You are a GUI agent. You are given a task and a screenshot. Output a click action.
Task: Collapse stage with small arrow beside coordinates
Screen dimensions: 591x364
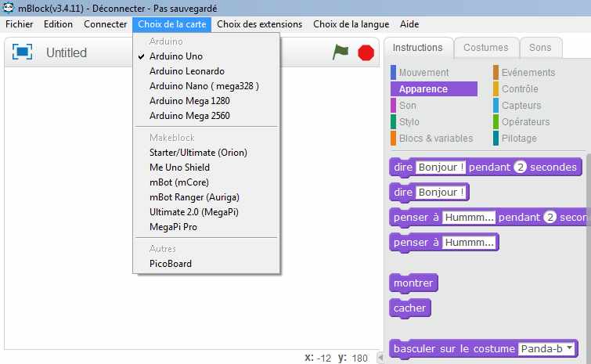tap(380, 357)
